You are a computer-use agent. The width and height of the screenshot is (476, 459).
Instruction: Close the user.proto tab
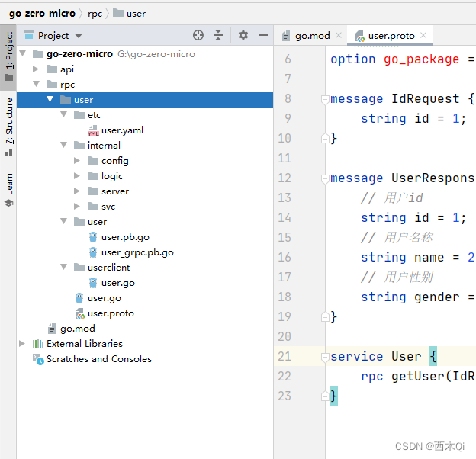click(x=423, y=36)
